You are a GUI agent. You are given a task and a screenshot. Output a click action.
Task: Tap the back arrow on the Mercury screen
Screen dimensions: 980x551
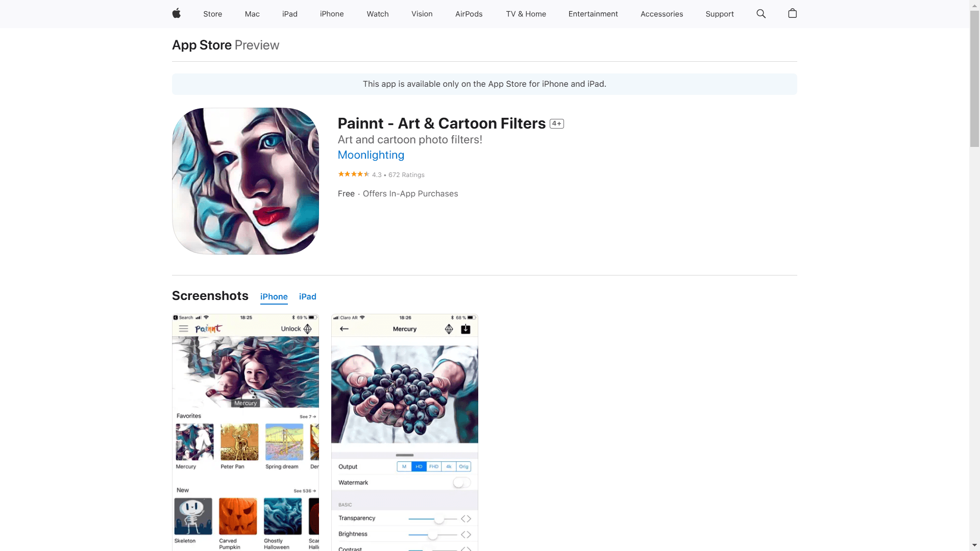point(344,329)
